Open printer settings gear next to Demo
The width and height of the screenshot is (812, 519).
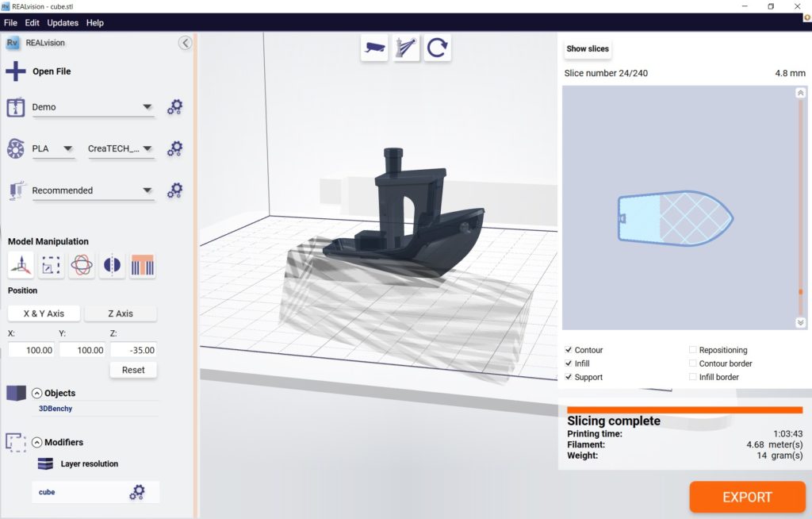click(175, 107)
